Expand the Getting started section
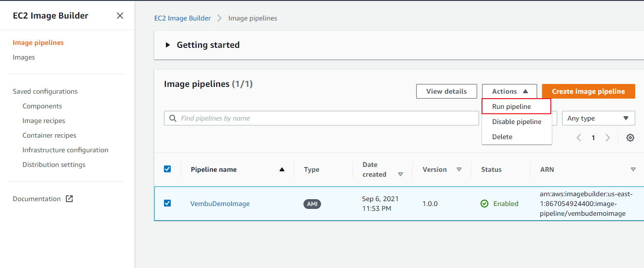The width and height of the screenshot is (644, 268). point(168,45)
